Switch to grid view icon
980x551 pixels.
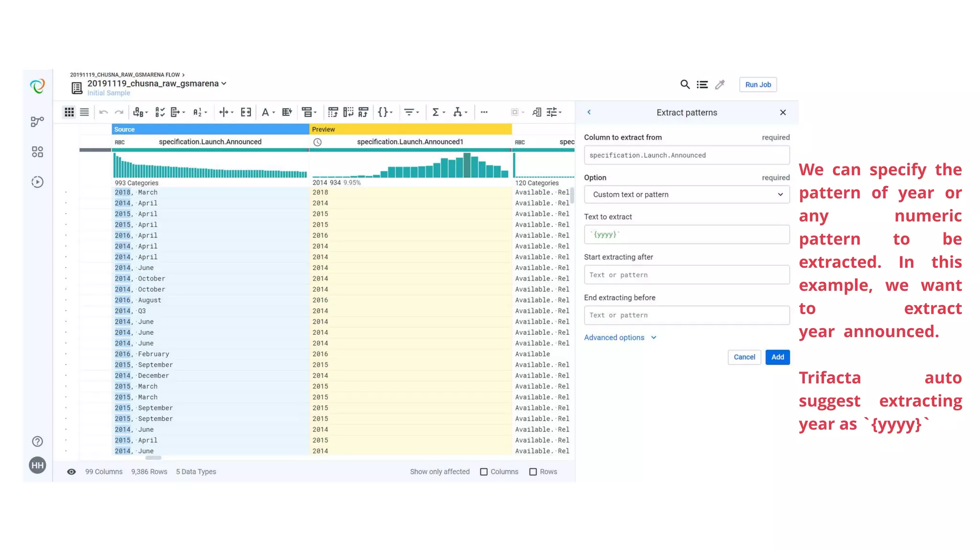[69, 112]
